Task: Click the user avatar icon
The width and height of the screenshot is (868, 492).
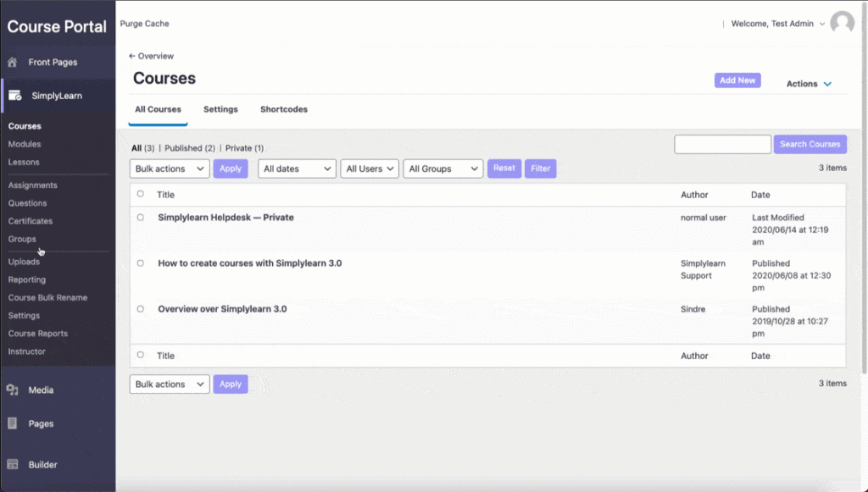Action: (x=842, y=24)
